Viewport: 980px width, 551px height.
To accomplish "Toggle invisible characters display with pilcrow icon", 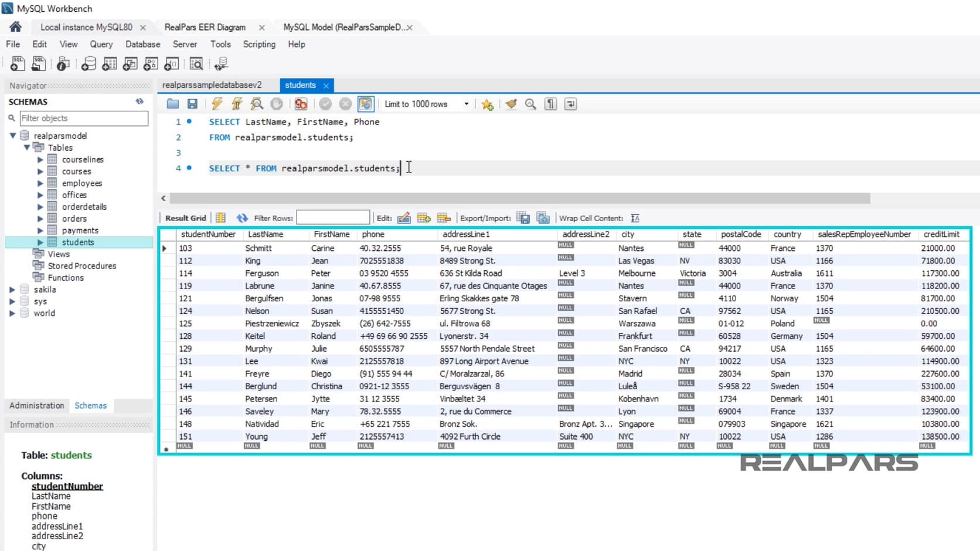I will pos(550,104).
